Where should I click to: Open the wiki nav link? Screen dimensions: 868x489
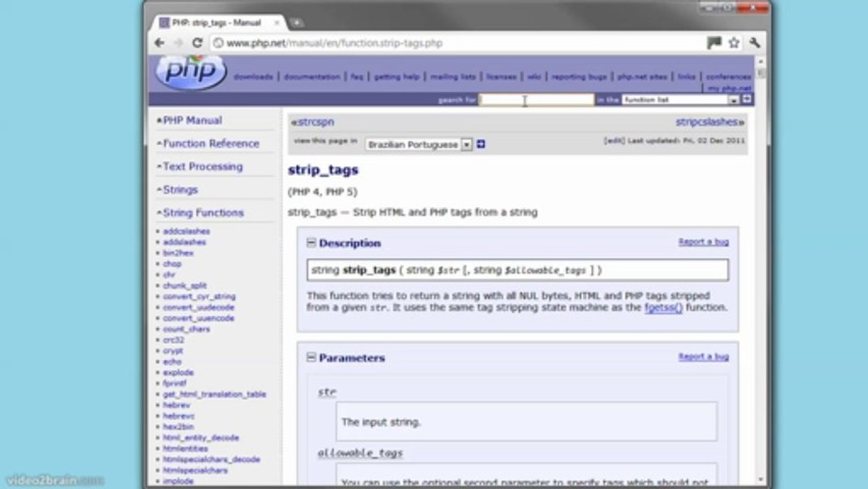tap(534, 77)
